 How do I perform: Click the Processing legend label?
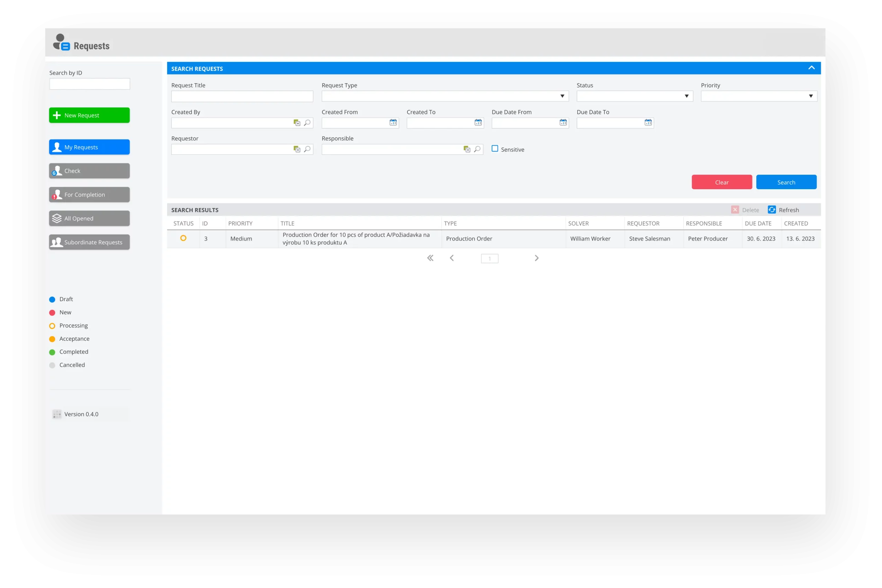click(x=73, y=326)
